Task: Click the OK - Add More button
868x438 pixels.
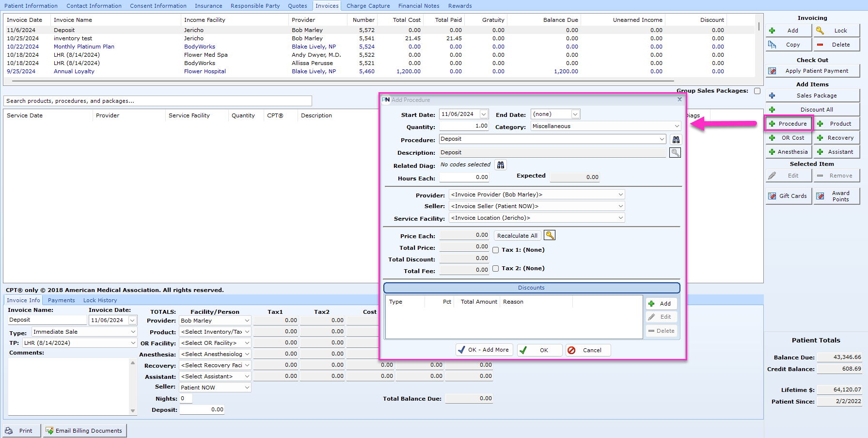Action: point(484,350)
